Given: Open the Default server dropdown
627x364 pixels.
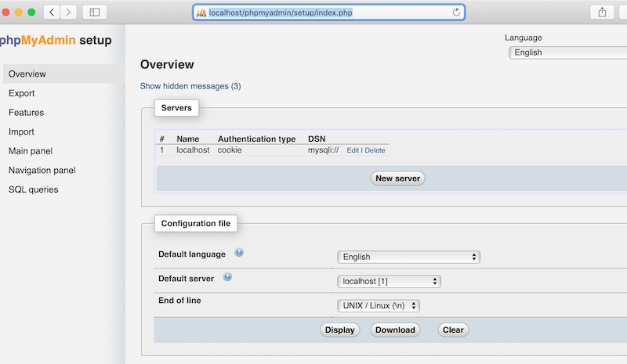Looking at the screenshot, I should point(389,281).
